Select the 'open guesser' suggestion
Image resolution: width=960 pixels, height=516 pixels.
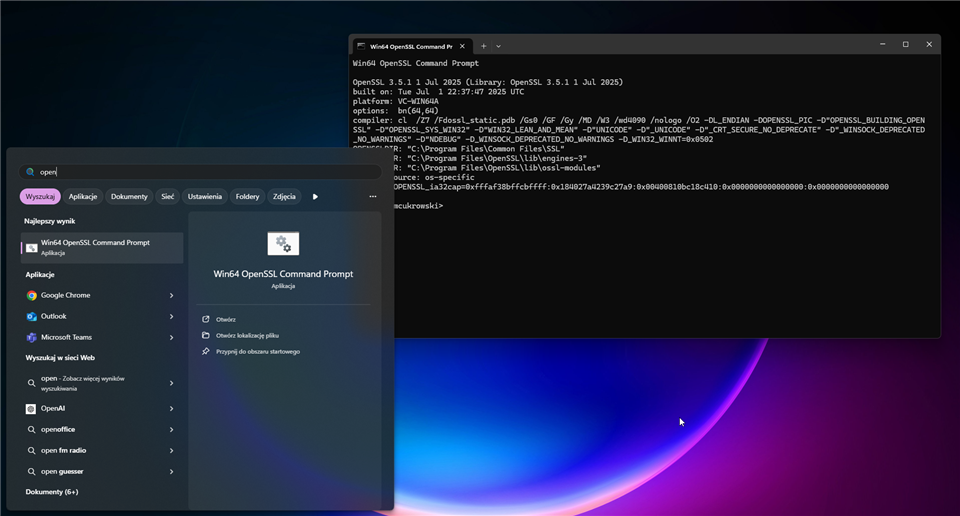point(102,471)
